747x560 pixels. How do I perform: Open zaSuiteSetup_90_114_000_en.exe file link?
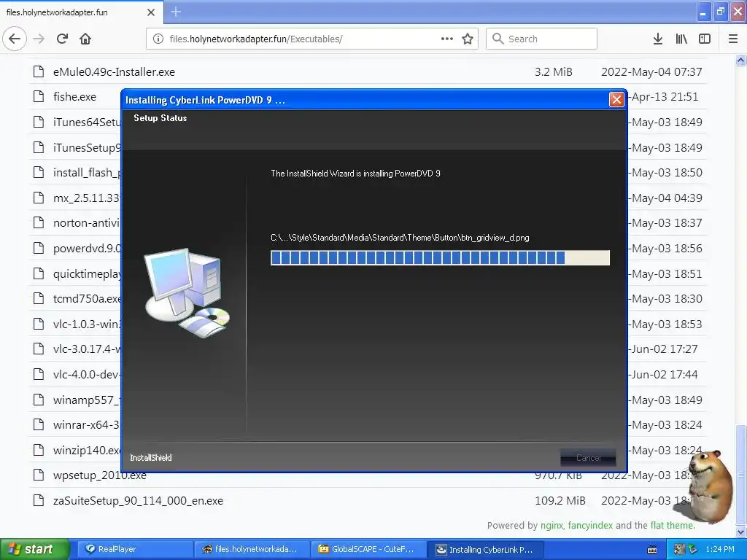(138, 500)
